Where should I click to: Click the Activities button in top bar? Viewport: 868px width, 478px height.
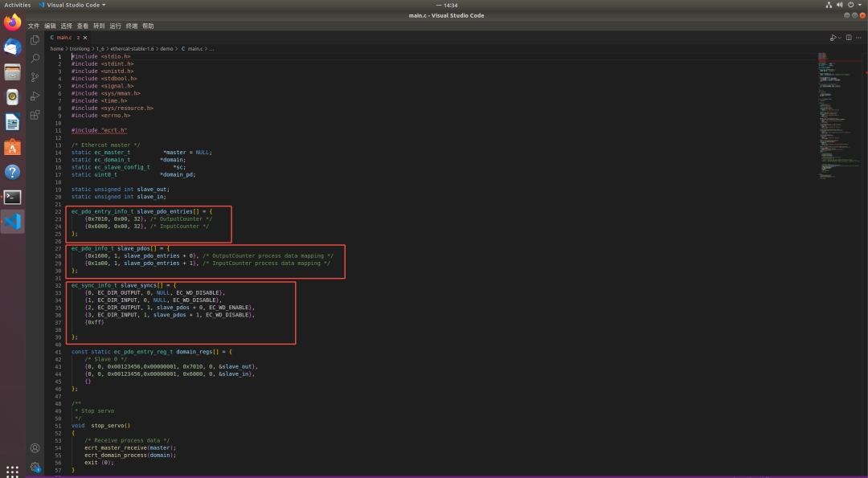click(18, 5)
